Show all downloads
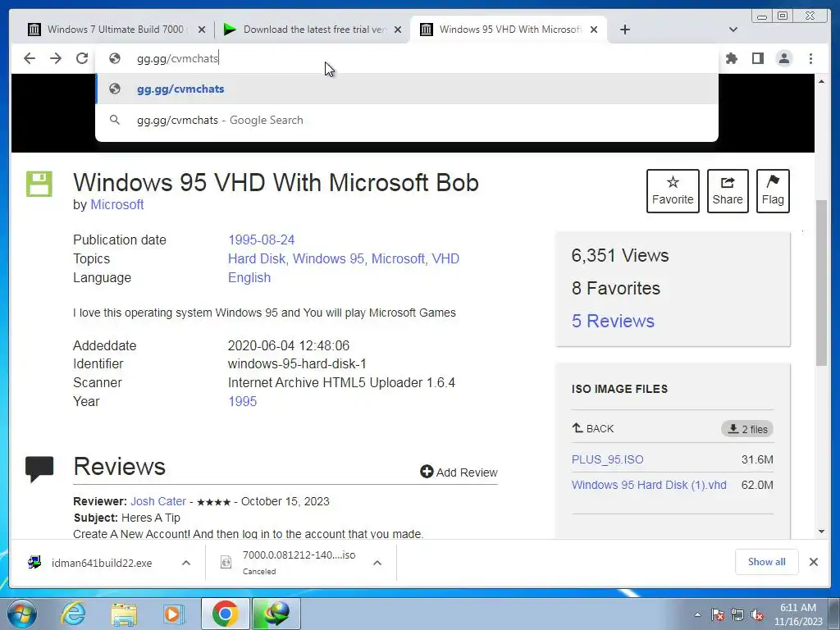840x630 pixels. [767, 561]
